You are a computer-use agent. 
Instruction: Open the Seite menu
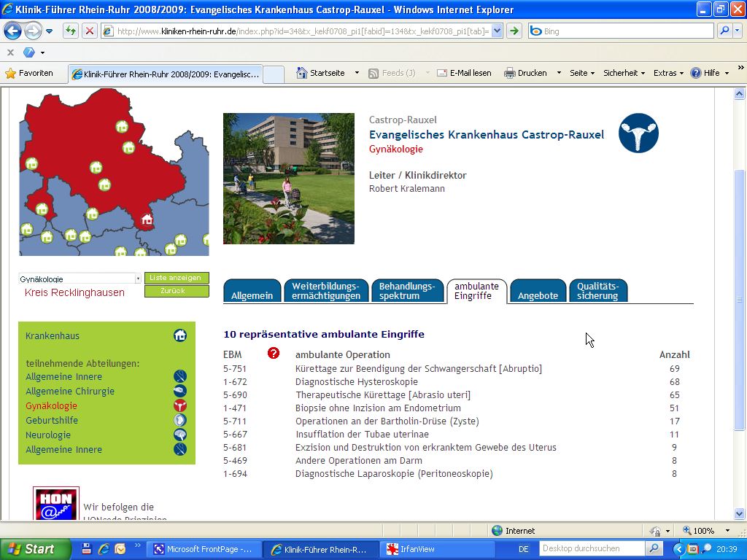pyautogui.click(x=582, y=73)
